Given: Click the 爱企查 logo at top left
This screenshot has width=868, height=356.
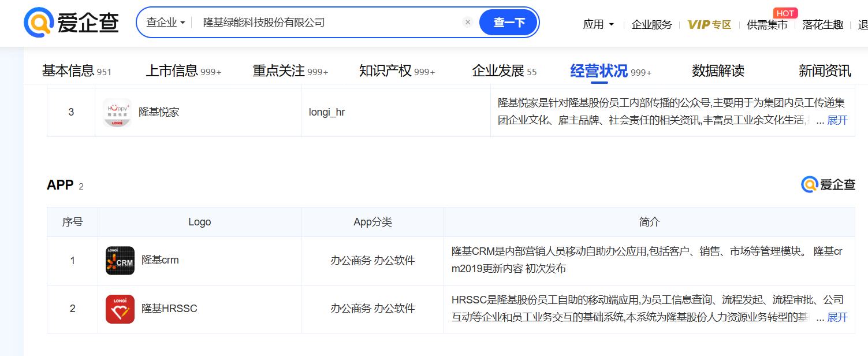Looking at the screenshot, I should pos(71,23).
